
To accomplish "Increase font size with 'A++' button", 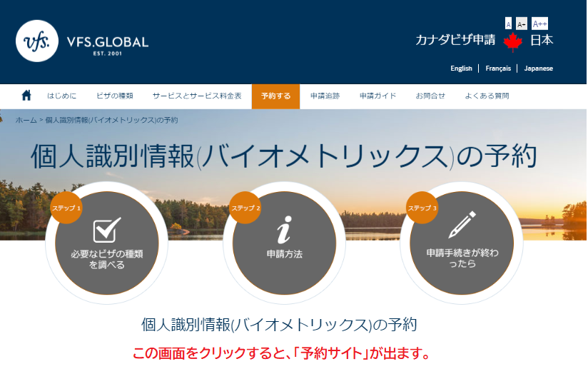I will coord(539,24).
